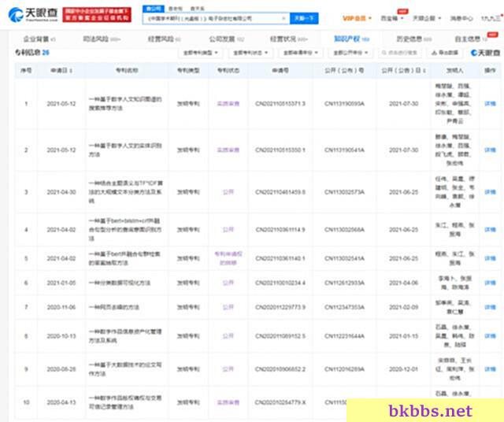This screenshot has height=422, width=504.
Task: Switch to the 知识产权 tab
Action: pos(351,39)
